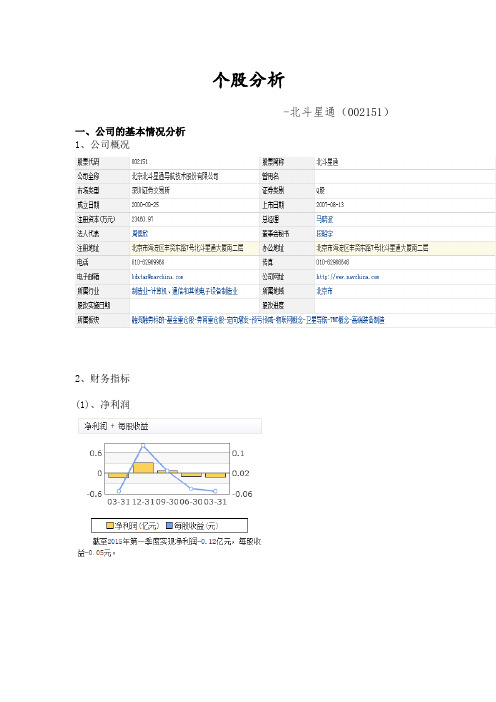
Task: Open the 所属行业 industry link
Action: (x=184, y=291)
